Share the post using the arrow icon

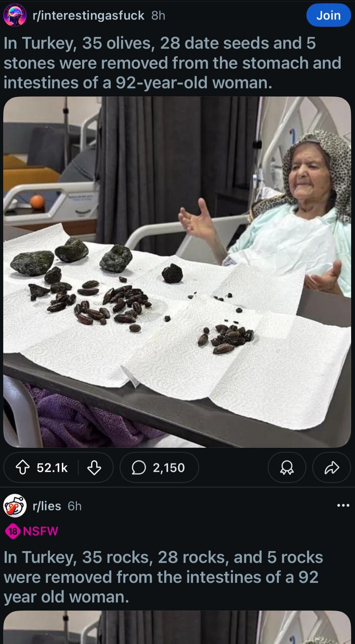(x=332, y=467)
